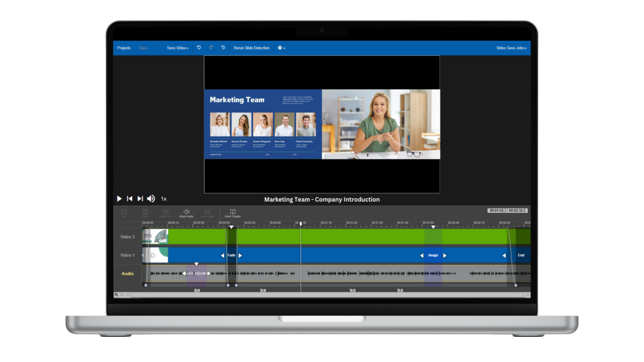
Task: Select the Fade transition on Video 1
Action: point(231,255)
